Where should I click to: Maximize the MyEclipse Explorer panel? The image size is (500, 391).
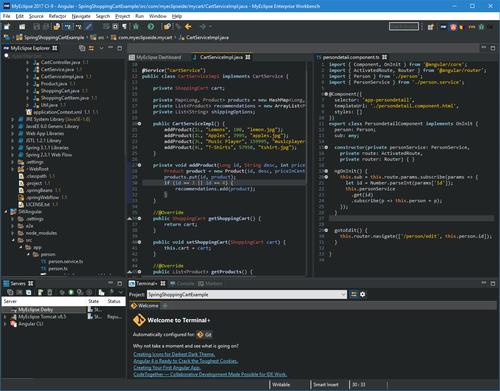coord(119,48)
